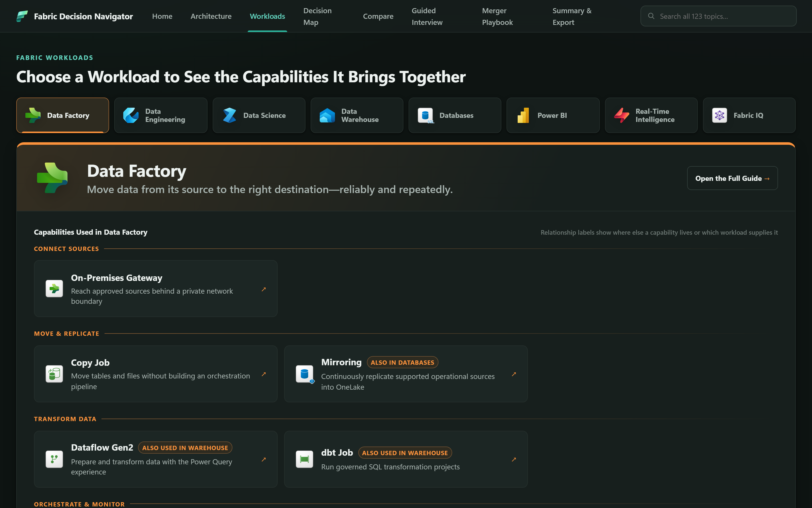This screenshot has width=812, height=508.
Task: Switch to the Databases workload tab
Action: pyautogui.click(x=455, y=115)
